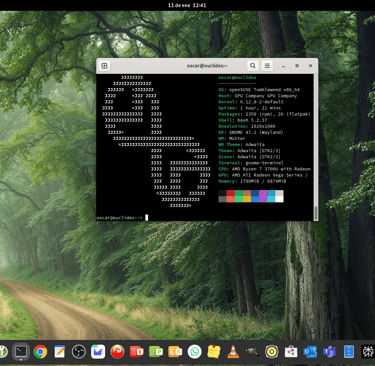Launch Microsoft Teams from the dock
The height and width of the screenshot is (366, 375).
[x=329, y=351]
